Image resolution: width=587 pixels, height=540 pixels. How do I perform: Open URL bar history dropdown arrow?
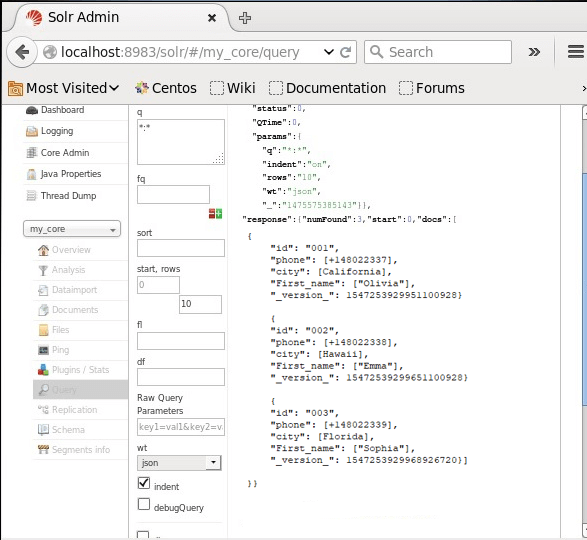(x=329, y=52)
